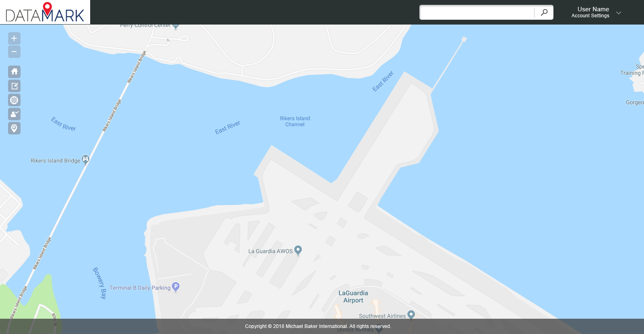The image size is (644, 334).
Task: Click the Rikers Island Channel label
Action: pos(295,121)
